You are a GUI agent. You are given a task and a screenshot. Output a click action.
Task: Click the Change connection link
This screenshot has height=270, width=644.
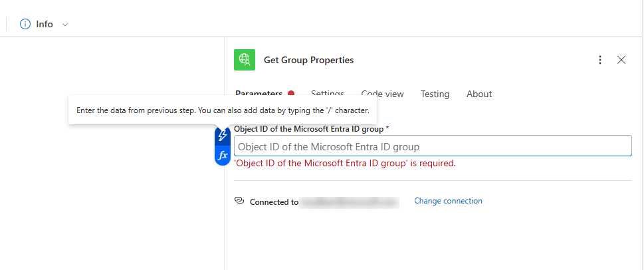448,201
